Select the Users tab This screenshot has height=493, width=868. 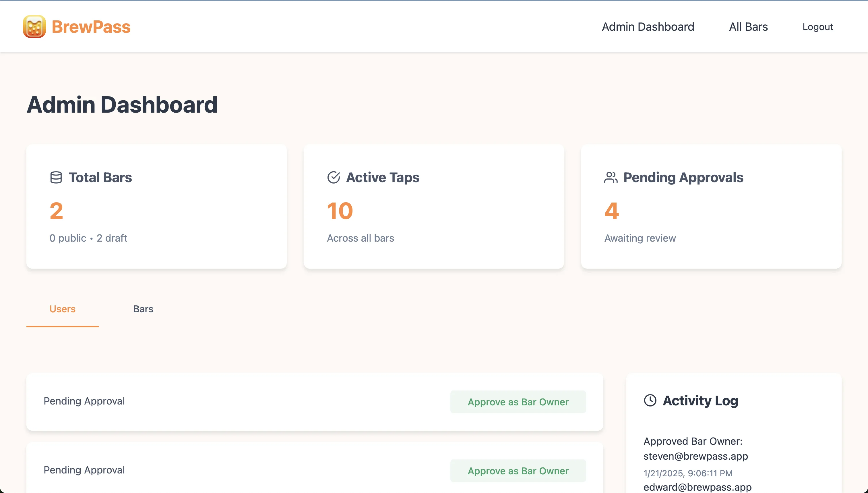pos(62,309)
